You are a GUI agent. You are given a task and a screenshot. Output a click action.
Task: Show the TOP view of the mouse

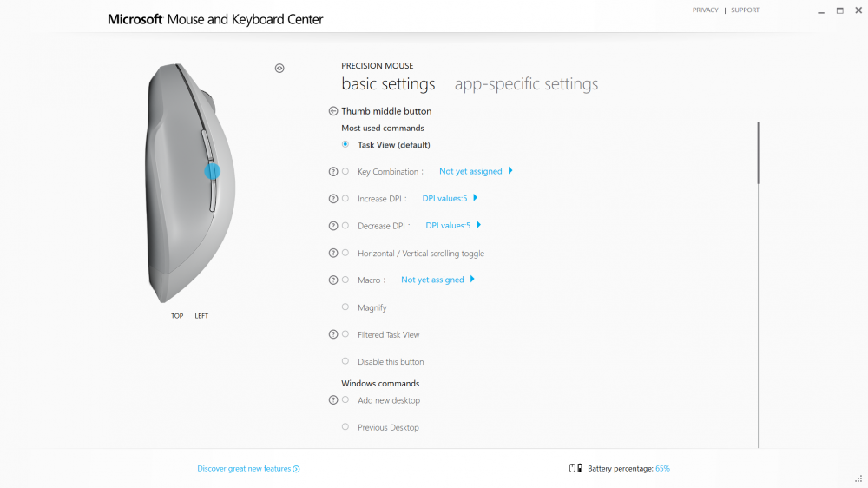pos(177,316)
